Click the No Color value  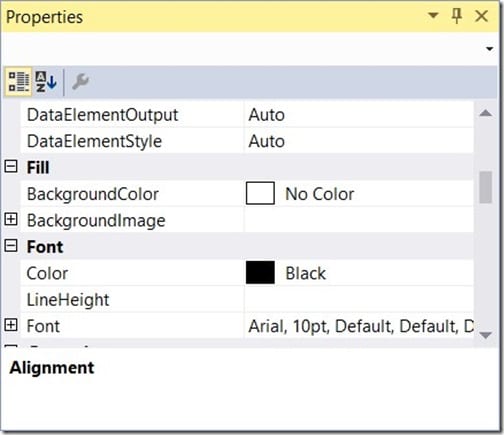pyautogui.click(x=319, y=194)
